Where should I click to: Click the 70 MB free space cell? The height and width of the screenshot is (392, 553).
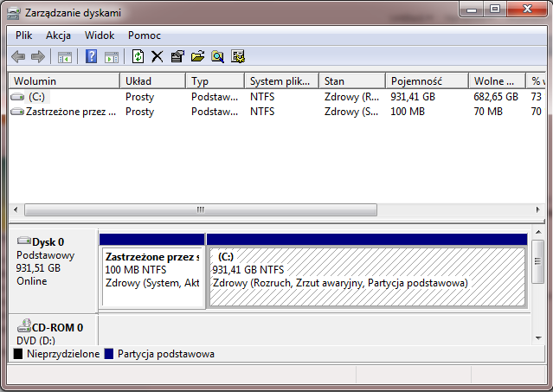488,112
